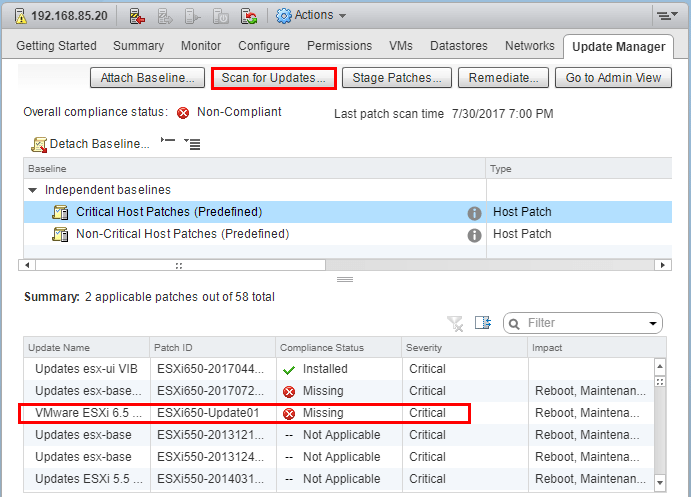Image resolution: width=691 pixels, height=497 pixels.
Task: Click the Attach Baseline button
Action: coord(147,78)
